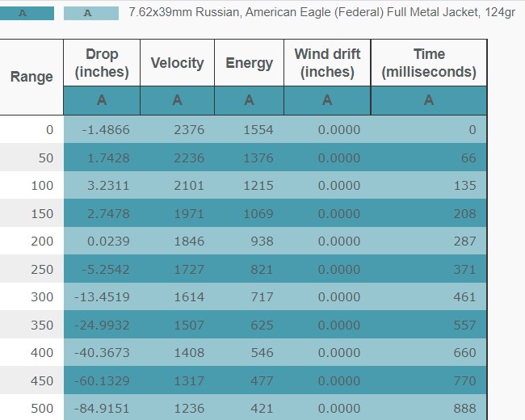The width and height of the screenshot is (525, 420).
Task: Select time value 660
Action: 464,352
